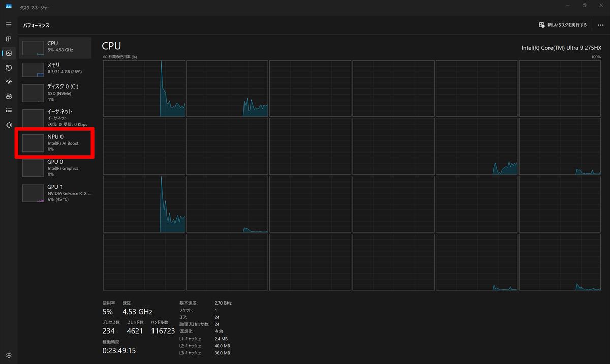The image size is (610, 364).
Task: View GPU 1 NVIDIA GeForce performance
Action: (55, 193)
